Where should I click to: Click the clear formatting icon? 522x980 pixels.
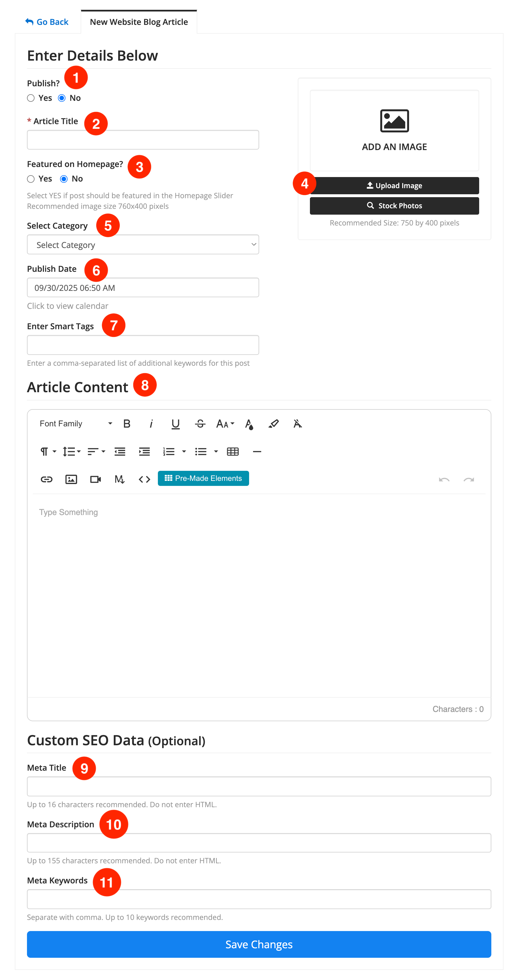297,423
